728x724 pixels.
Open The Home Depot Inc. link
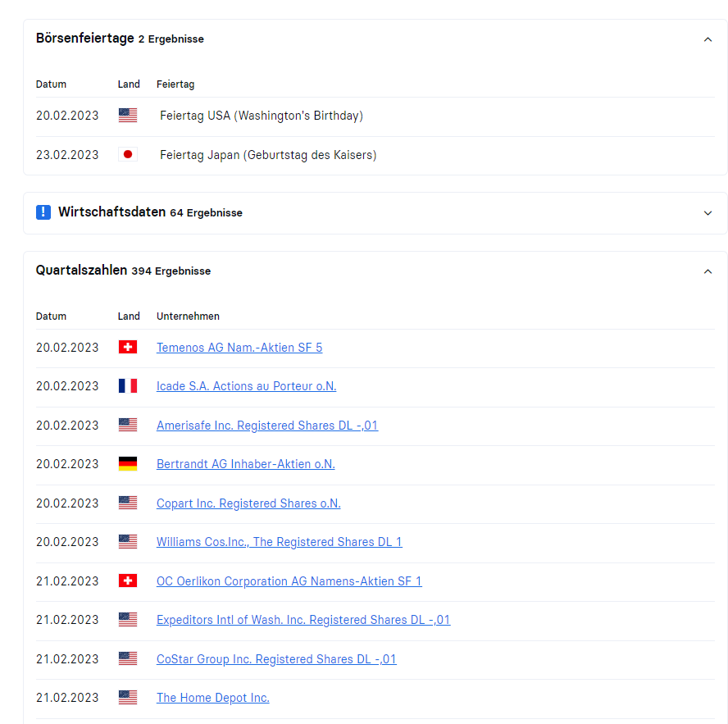(212, 698)
